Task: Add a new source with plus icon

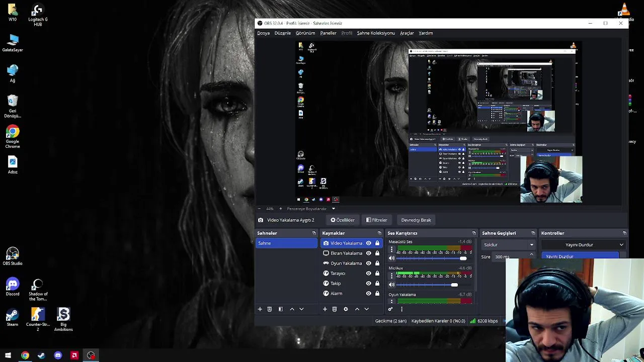Action: [x=325, y=309]
